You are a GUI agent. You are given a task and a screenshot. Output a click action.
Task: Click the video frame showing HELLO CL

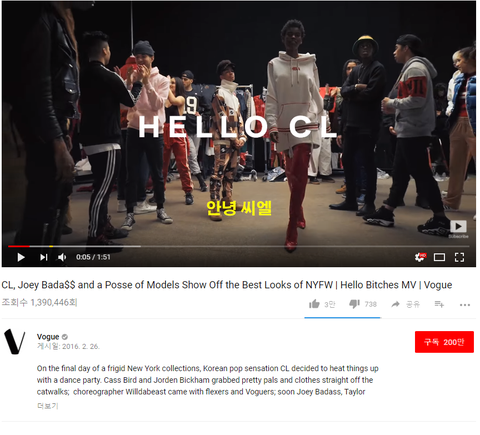[x=239, y=127]
